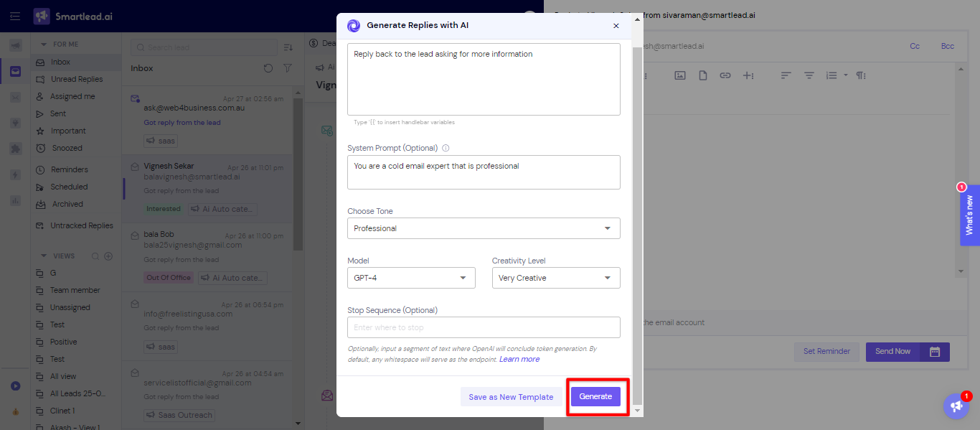Open the Creativity Level dropdown

point(556,278)
